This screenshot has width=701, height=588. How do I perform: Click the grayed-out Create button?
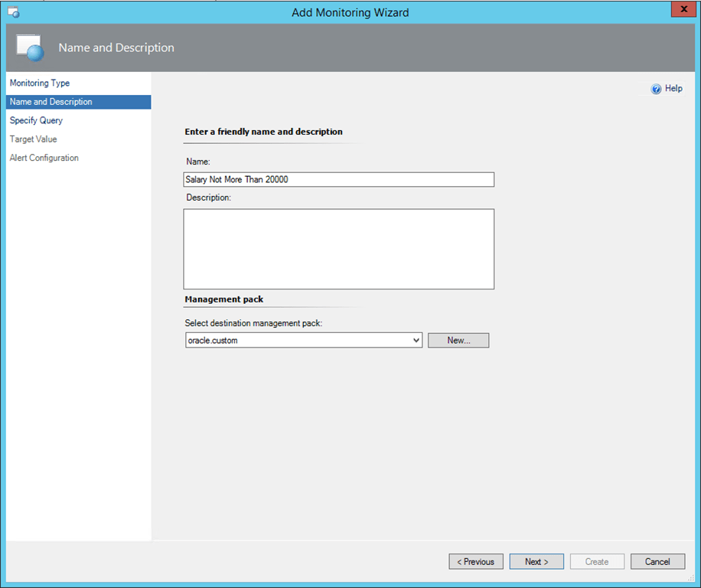tap(597, 562)
